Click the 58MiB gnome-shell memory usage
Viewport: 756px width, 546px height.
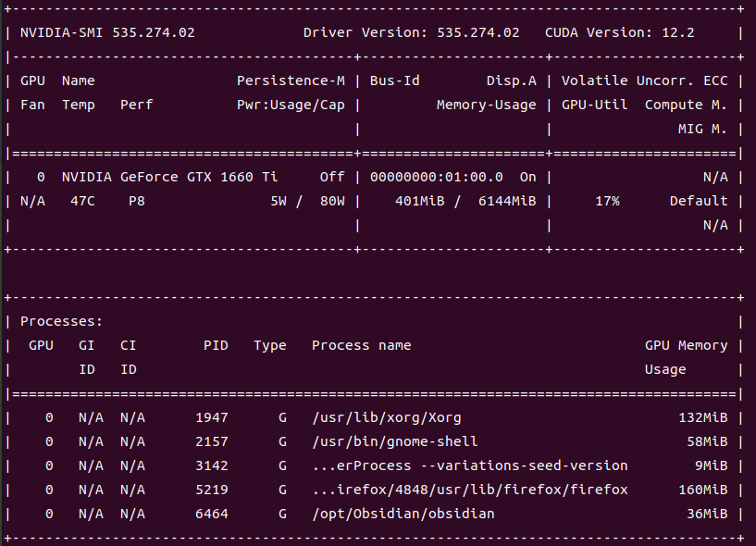(x=707, y=441)
